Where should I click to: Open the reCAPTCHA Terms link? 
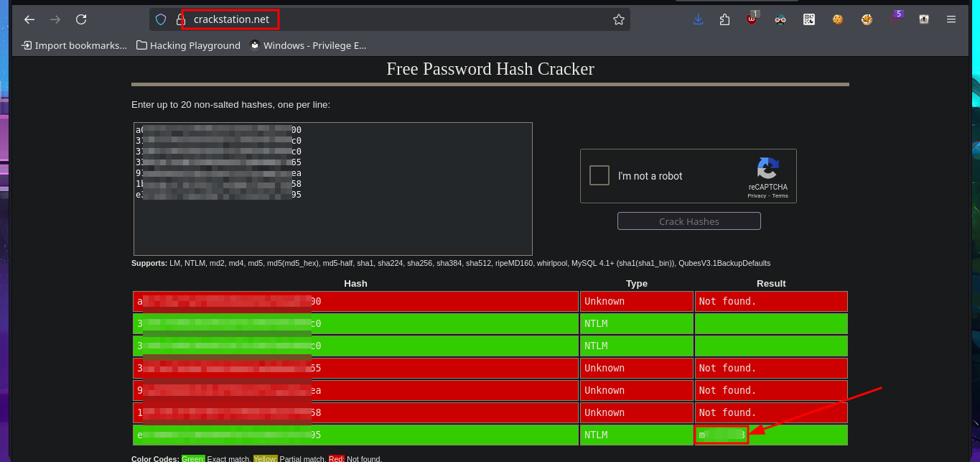coord(780,195)
